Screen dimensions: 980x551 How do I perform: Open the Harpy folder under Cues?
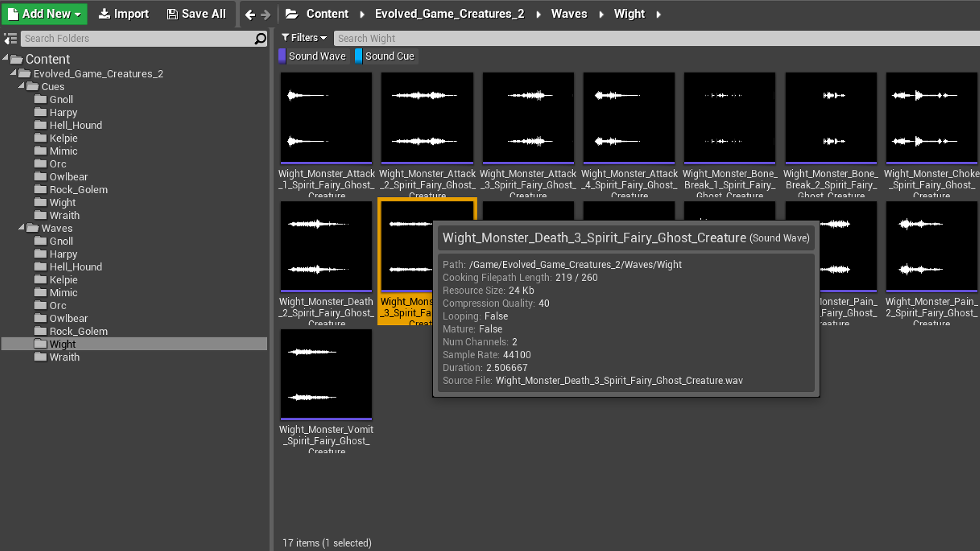[x=63, y=112]
